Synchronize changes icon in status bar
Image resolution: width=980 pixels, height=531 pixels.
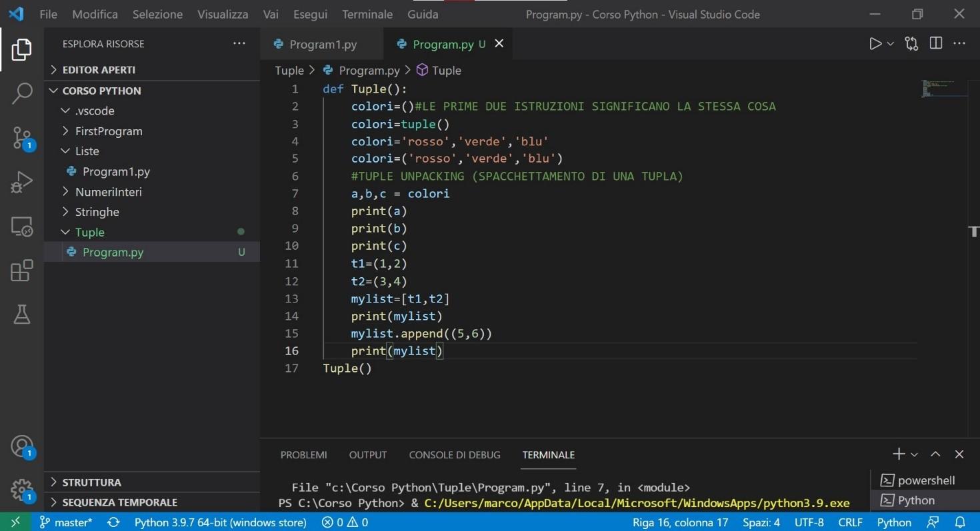click(x=113, y=522)
